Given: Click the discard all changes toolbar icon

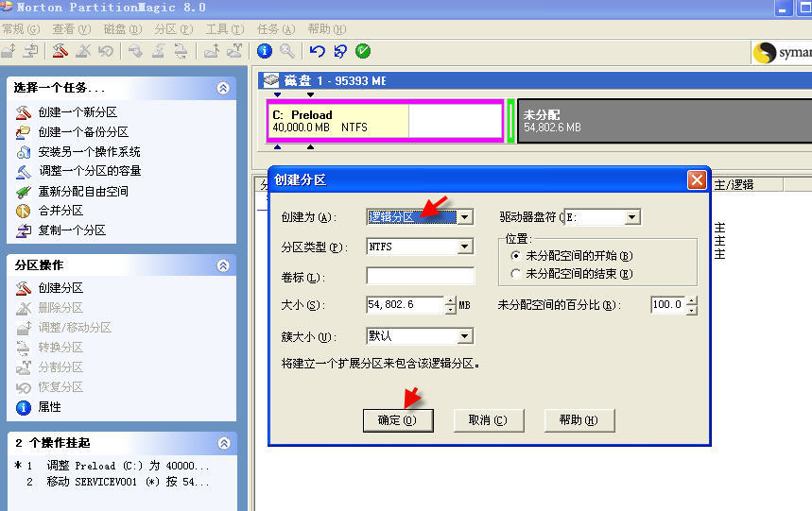Looking at the screenshot, I should click(340, 51).
